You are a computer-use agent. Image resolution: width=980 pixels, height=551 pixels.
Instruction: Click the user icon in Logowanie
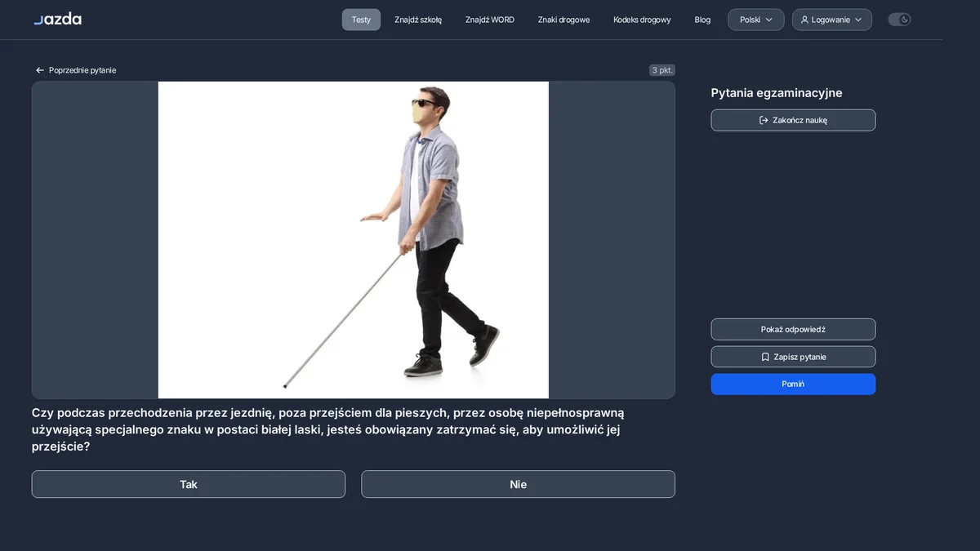pyautogui.click(x=804, y=20)
